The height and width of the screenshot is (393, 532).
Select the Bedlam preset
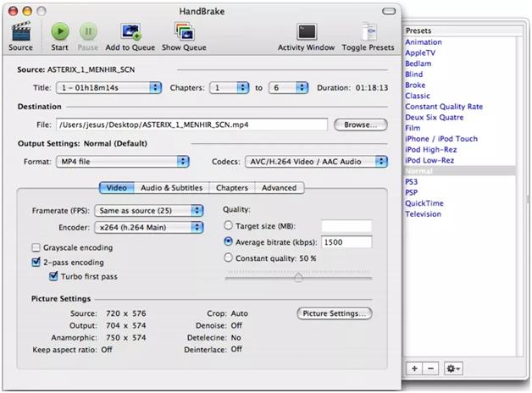[418, 64]
